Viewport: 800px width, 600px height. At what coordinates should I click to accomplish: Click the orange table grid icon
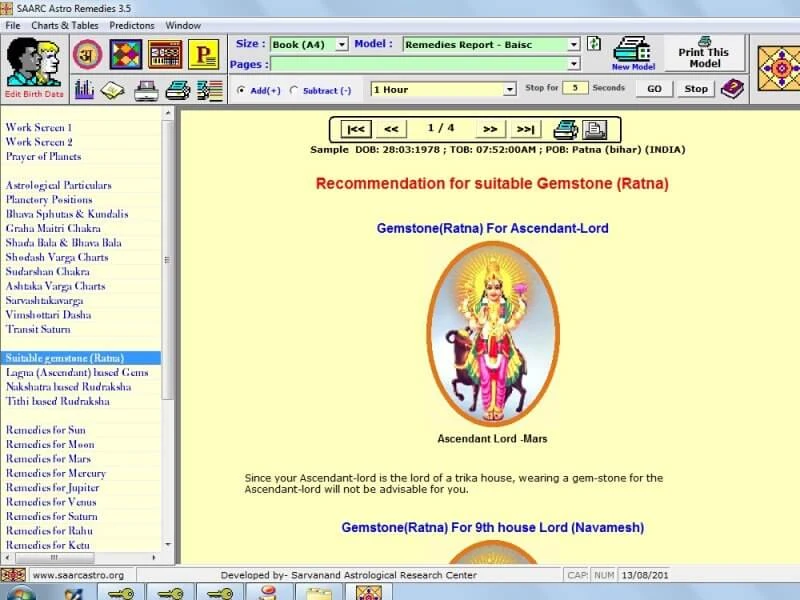pos(165,54)
